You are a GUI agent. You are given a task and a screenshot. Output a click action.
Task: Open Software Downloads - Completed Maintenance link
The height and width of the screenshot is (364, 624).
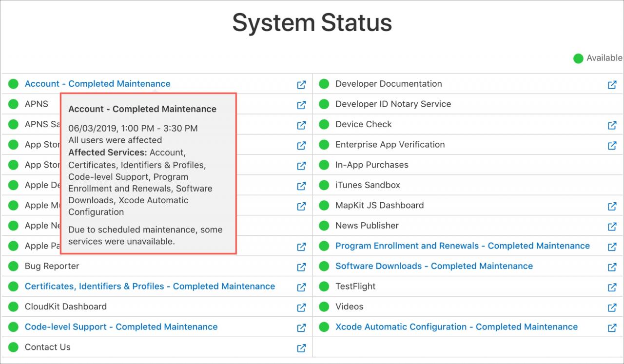click(x=434, y=266)
